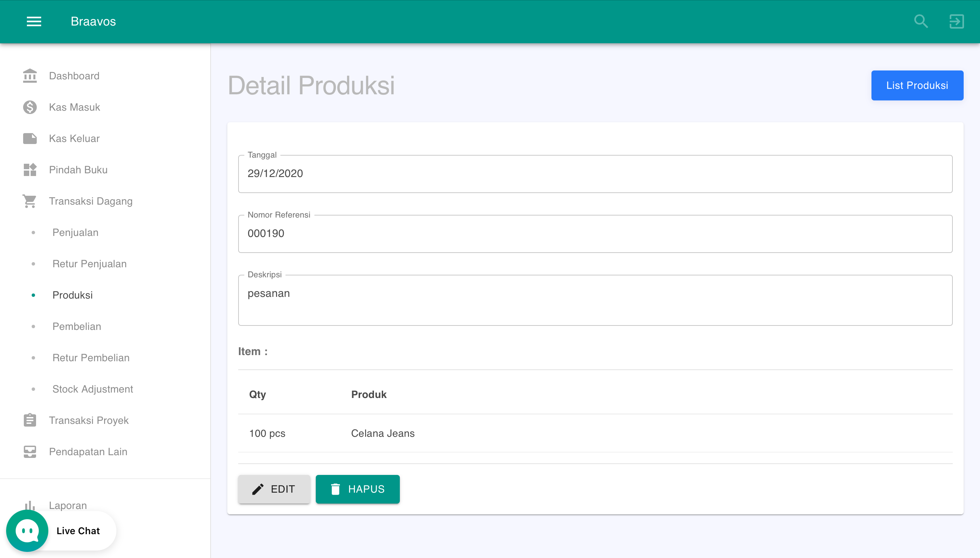Click the Tanggal date field
The width and height of the screenshot is (980, 558).
pyautogui.click(x=595, y=174)
